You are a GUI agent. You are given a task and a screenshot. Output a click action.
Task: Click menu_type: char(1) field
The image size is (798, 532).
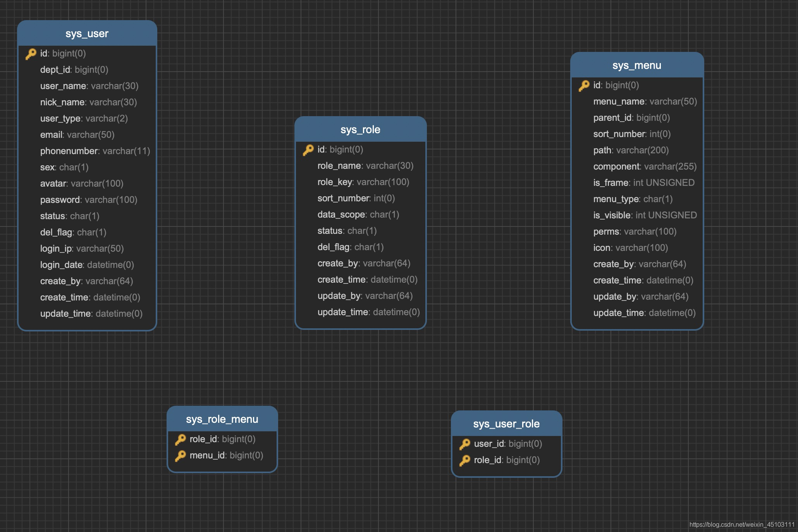tap(633, 199)
